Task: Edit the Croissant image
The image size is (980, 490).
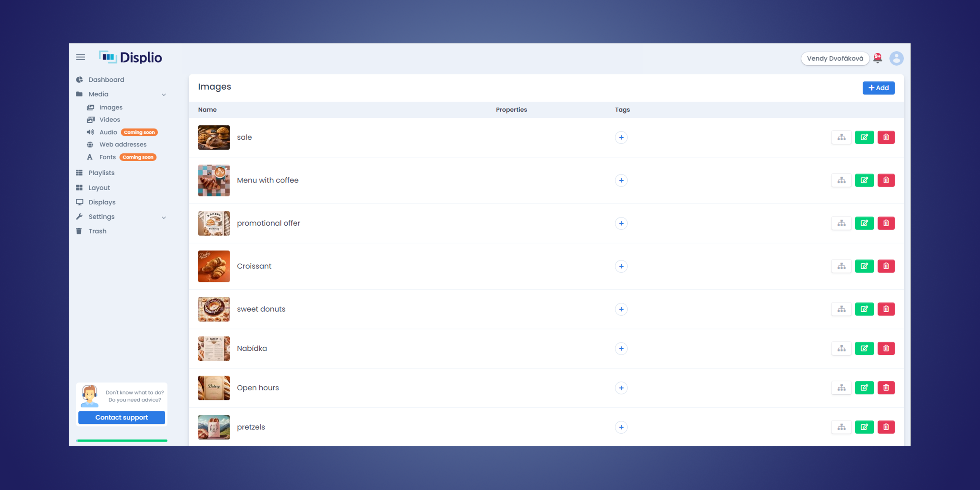Action: coord(864,266)
